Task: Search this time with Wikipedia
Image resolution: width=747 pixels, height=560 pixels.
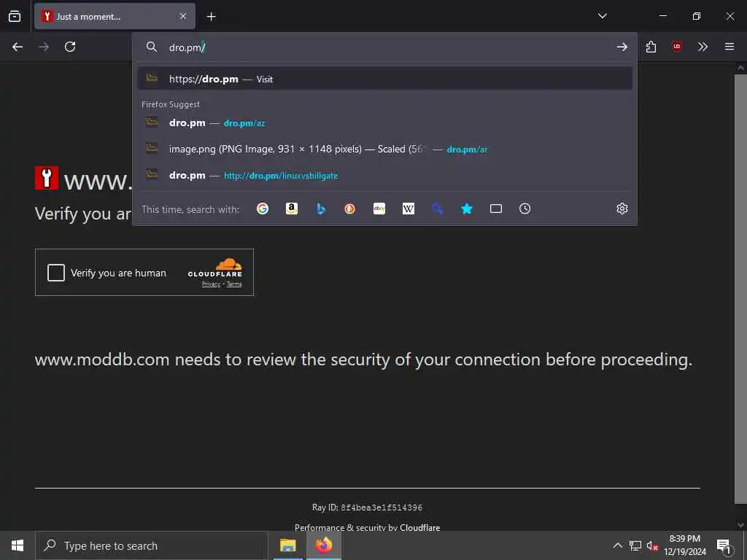Action: (409, 209)
